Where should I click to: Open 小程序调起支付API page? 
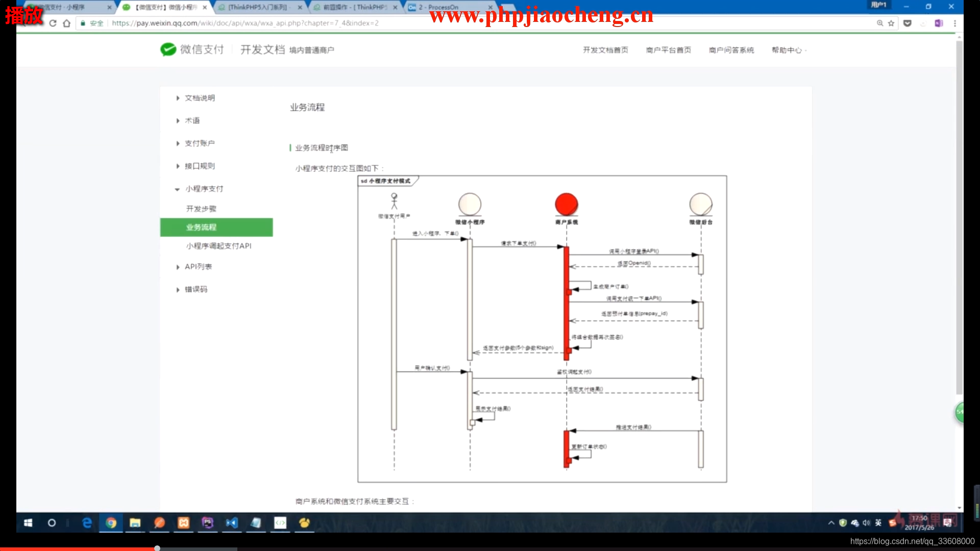(x=218, y=246)
